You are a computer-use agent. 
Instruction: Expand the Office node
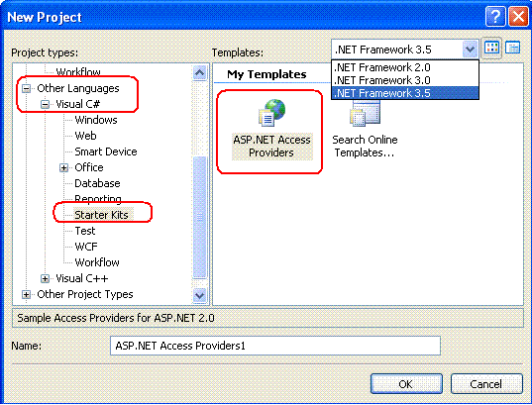click(63, 168)
